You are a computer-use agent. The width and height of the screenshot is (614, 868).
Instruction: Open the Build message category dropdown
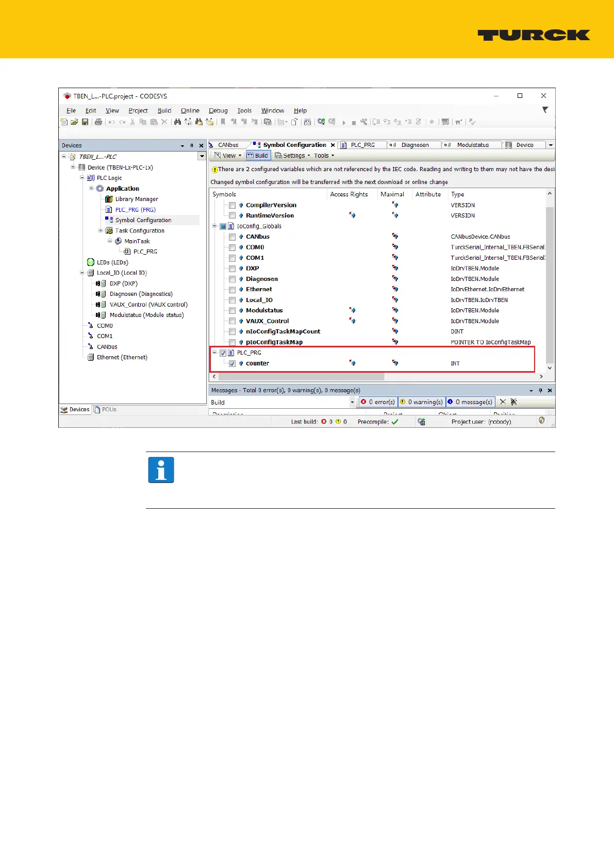tap(353, 402)
